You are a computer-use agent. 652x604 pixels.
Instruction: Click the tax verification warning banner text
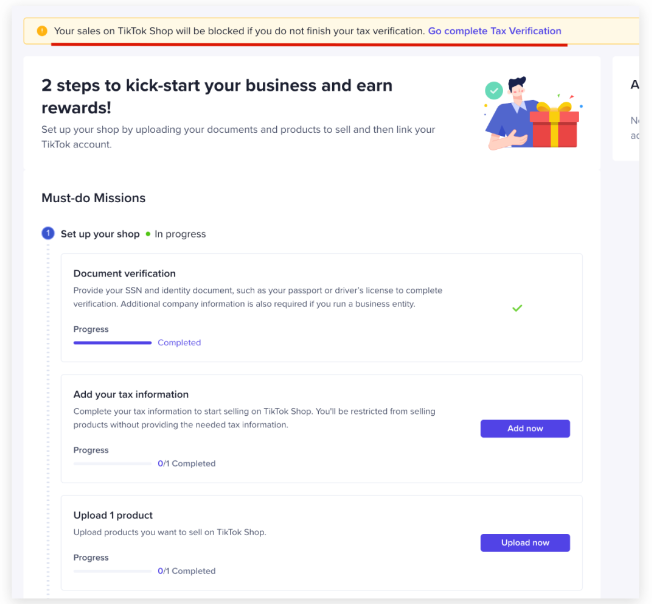(240, 31)
